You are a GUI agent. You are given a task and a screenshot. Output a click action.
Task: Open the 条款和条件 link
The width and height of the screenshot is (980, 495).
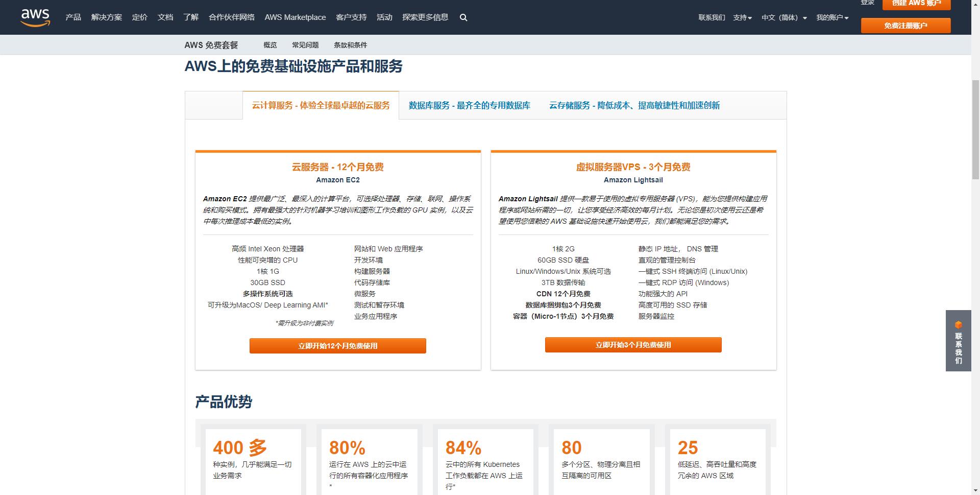pyautogui.click(x=350, y=45)
